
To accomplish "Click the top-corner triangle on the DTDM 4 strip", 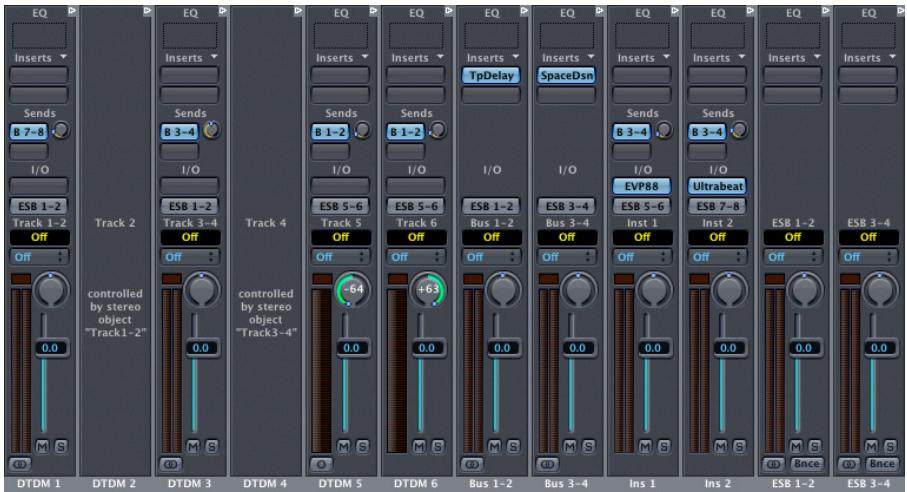I will 298,10.
